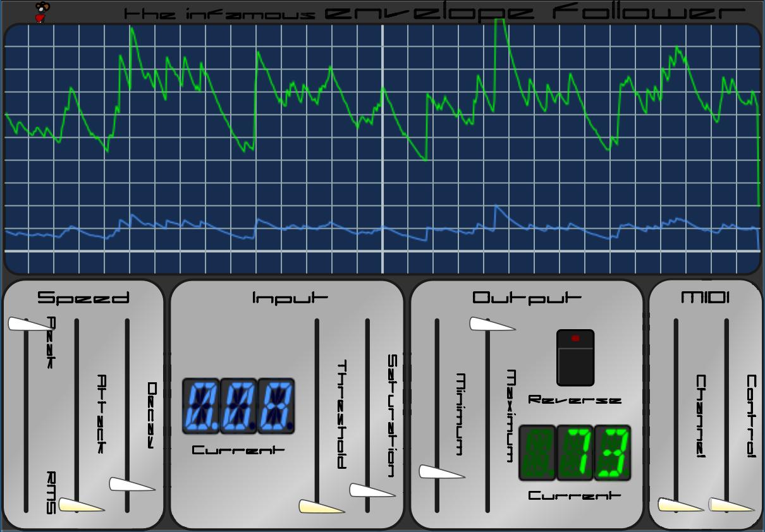765x532 pixels.
Task: Click the Speed panel heading
Action: tap(83, 298)
